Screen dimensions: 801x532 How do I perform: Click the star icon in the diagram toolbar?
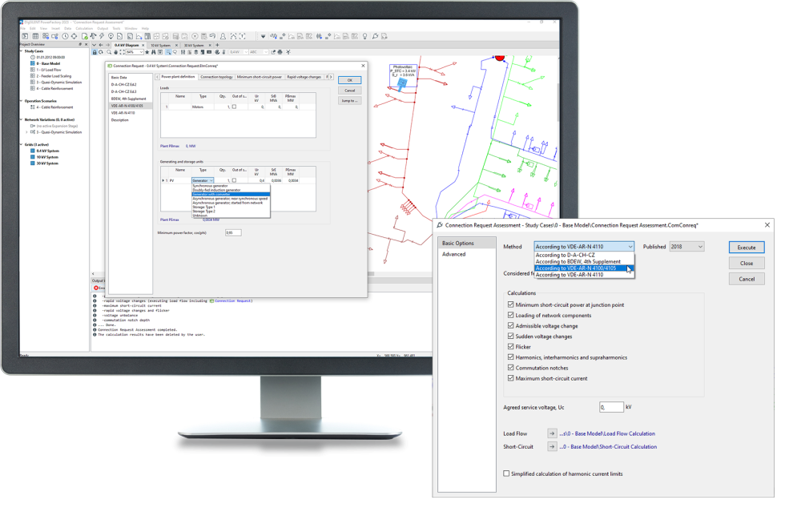coord(147,52)
